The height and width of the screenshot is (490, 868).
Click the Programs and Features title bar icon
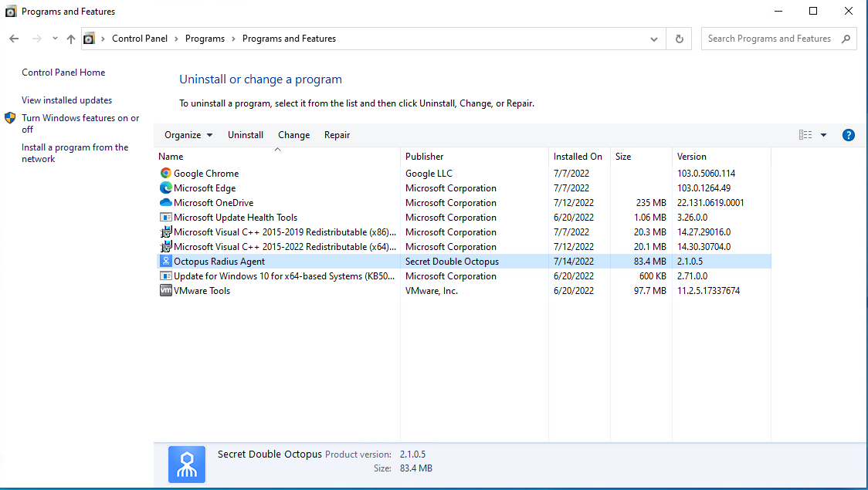(x=11, y=11)
